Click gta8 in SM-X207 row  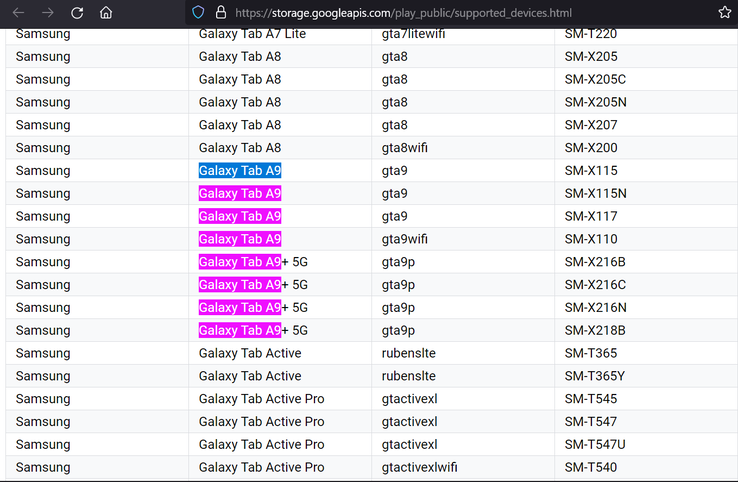coord(394,125)
